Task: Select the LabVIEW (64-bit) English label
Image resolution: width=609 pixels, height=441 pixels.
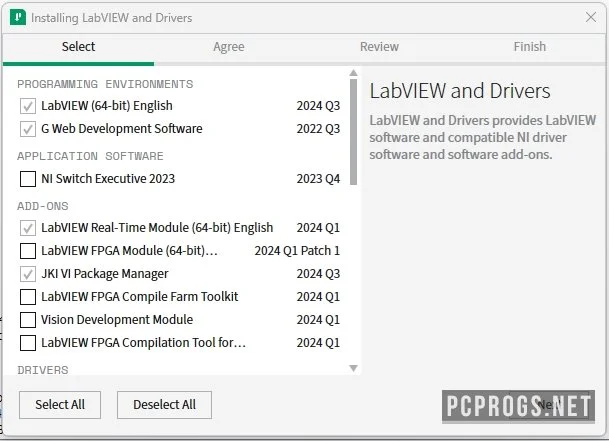Action: click(107, 106)
